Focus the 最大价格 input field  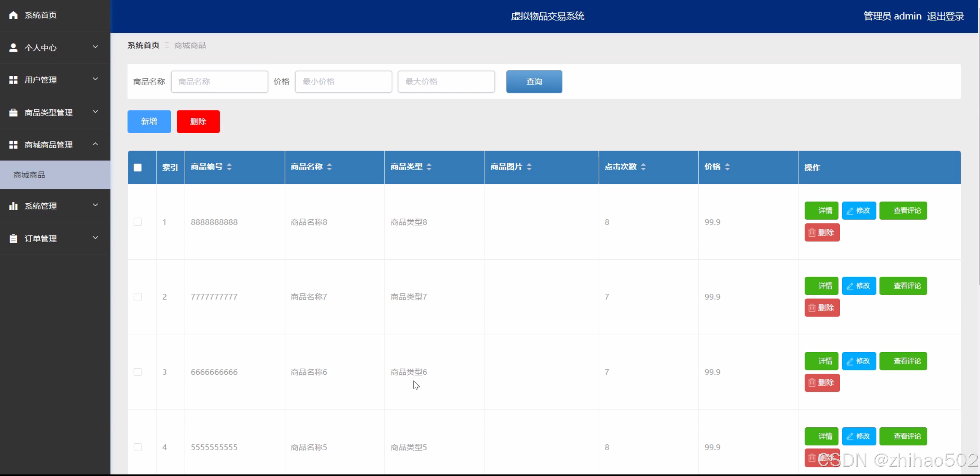446,82
